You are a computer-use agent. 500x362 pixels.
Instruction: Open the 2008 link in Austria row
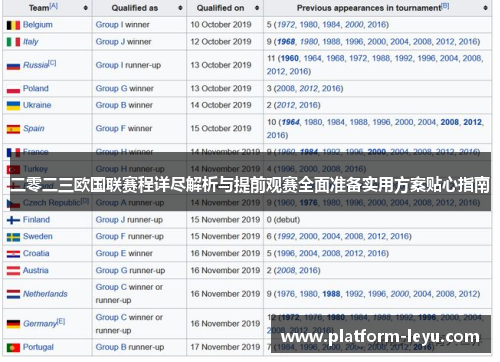pyautogui.click(x=286, y=271)
